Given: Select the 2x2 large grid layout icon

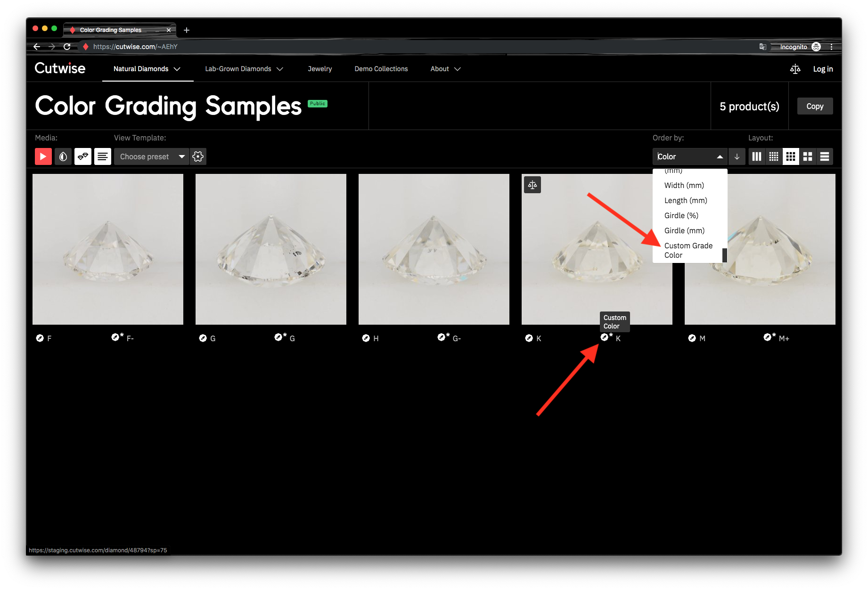Looking at the screenshot, I should coord(808,156).
